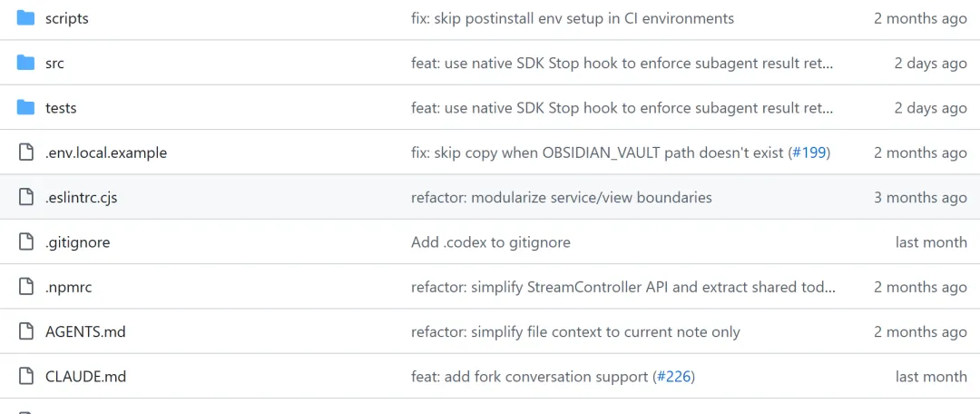Open CLAUDE.md file name link

(85, 376)
